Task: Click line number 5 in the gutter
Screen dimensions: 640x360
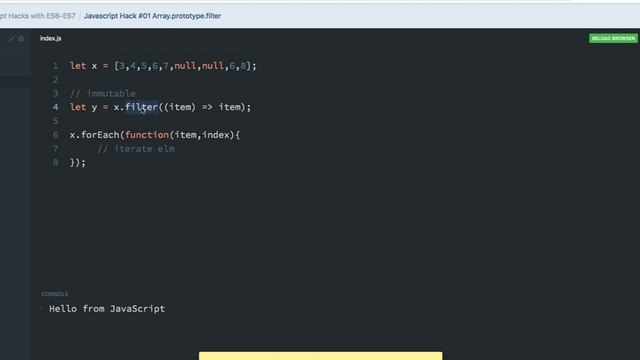Action: [56, 121]
